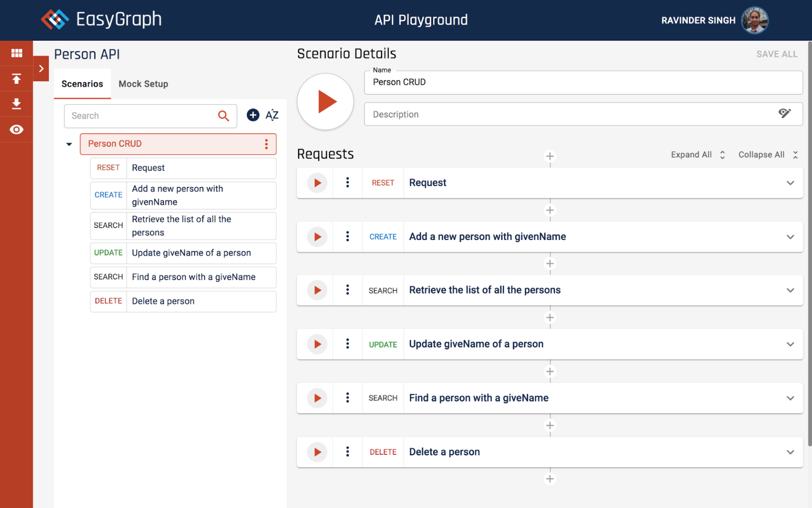Screen dimensions: 812x508
Task: Toggle the eye visibility icon in sidebar
Action: pyautogui.click(x=16, y=130)
